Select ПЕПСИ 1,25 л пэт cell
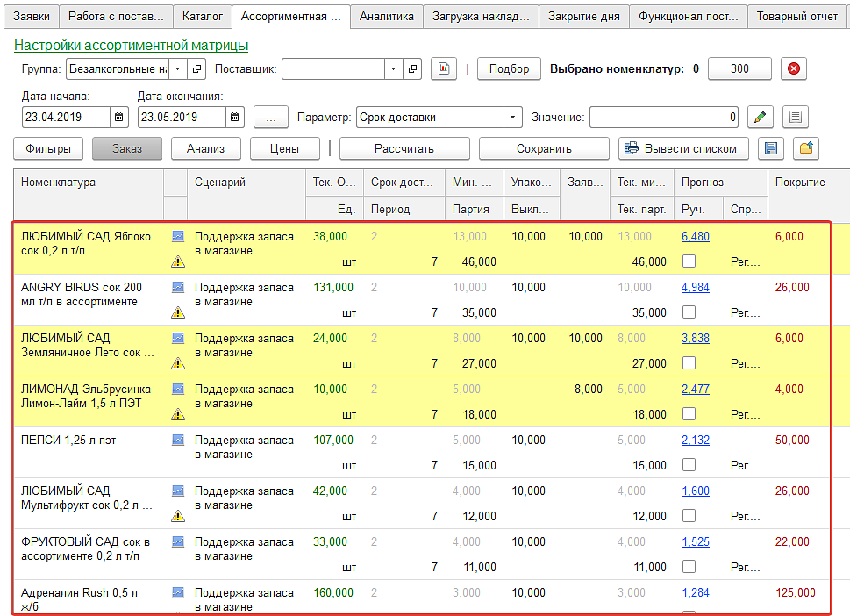The image size is (850, 616). [89, 453]
